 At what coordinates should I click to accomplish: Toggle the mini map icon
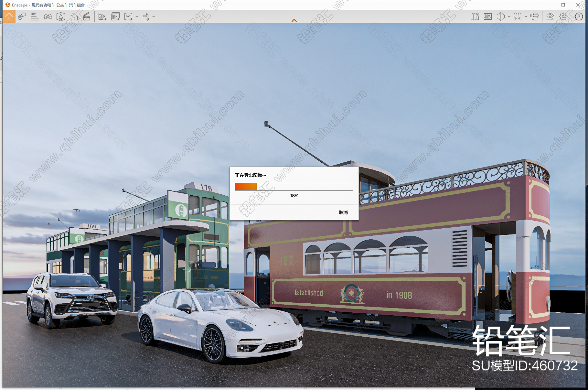[x=475, y=16]
